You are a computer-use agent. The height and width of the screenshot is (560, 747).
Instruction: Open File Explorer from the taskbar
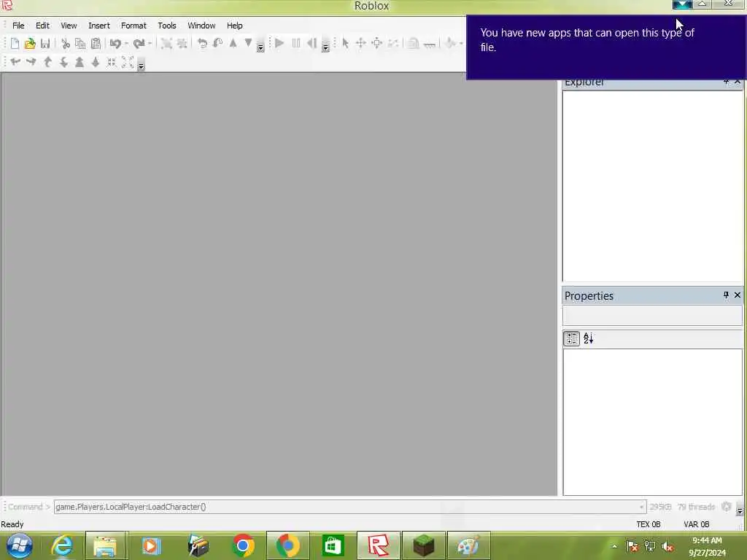click(x=105, y=545)
